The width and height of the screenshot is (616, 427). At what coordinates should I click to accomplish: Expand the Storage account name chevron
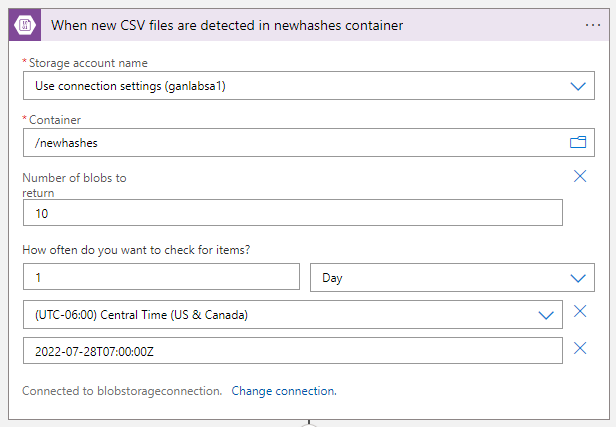click(577, 86)
